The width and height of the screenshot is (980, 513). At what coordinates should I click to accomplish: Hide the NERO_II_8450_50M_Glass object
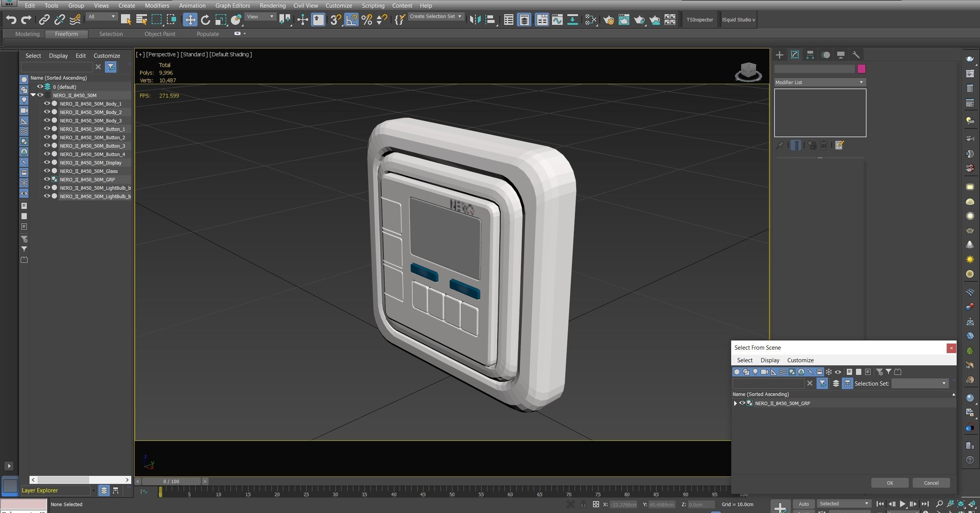coord(47,171)
